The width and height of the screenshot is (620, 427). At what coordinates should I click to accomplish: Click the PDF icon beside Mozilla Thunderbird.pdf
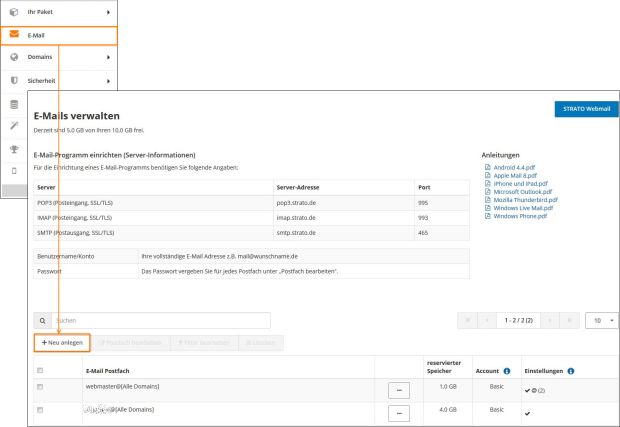pos(488,200)
